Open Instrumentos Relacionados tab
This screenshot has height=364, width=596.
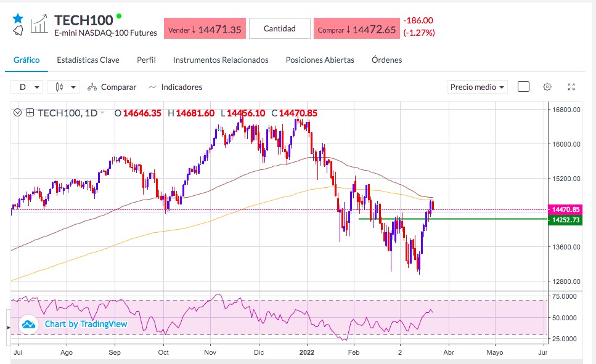point(221,60)
